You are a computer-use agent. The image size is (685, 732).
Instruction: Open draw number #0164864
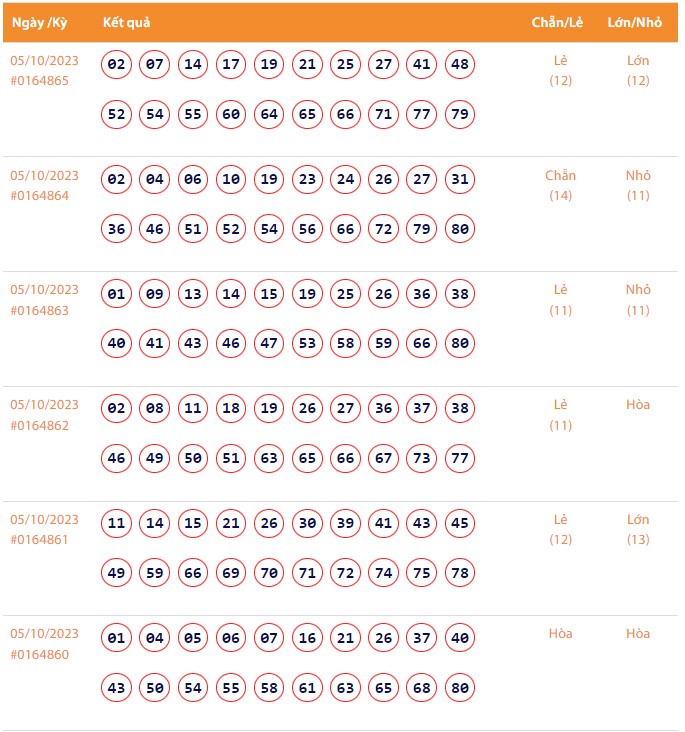(40, 196)
